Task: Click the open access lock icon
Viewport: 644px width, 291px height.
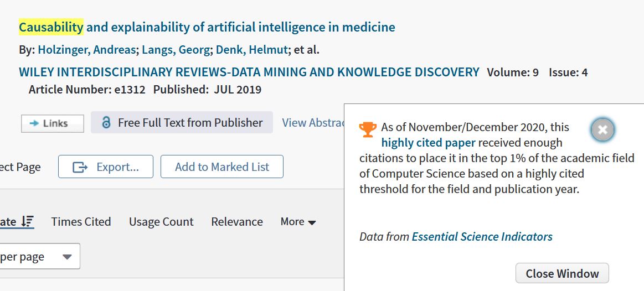Action: 106,122
